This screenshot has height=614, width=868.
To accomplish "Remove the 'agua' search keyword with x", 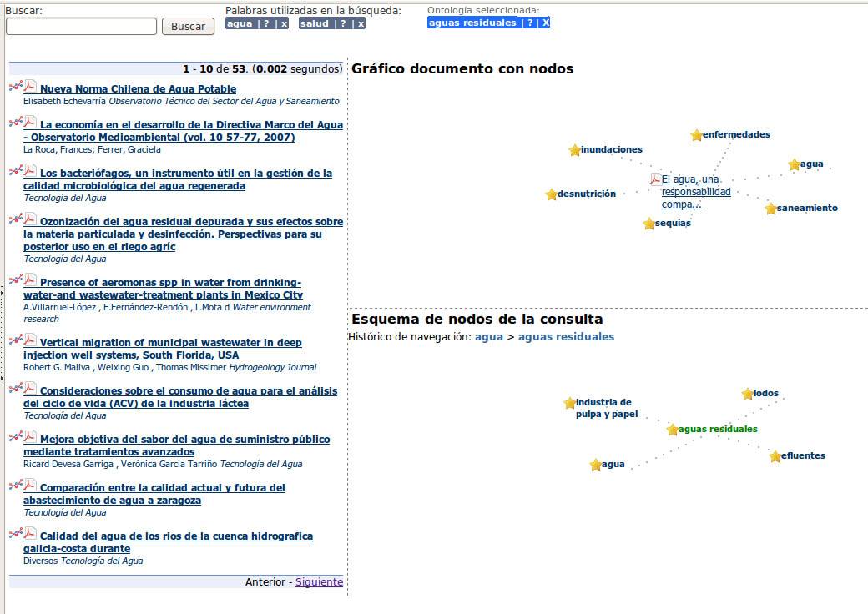I will coord(284,23).
